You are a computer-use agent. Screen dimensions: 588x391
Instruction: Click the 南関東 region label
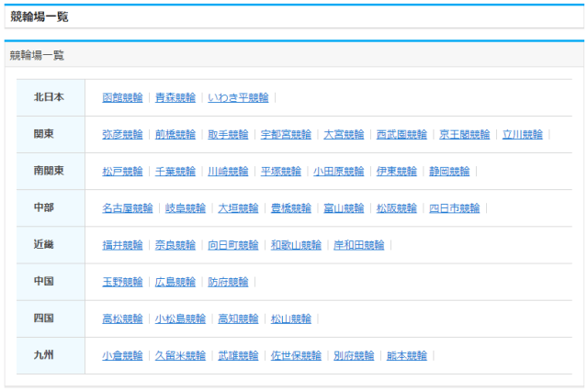(49, 171)
